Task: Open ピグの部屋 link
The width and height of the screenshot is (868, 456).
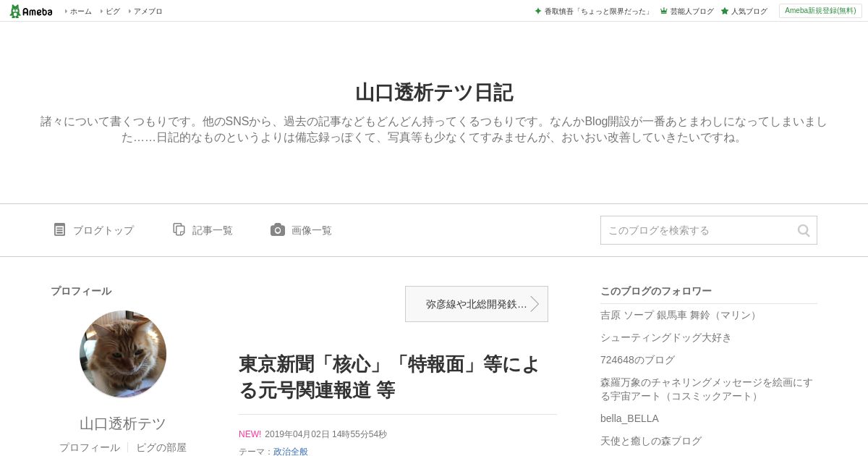Action: [x=161, y=447]
